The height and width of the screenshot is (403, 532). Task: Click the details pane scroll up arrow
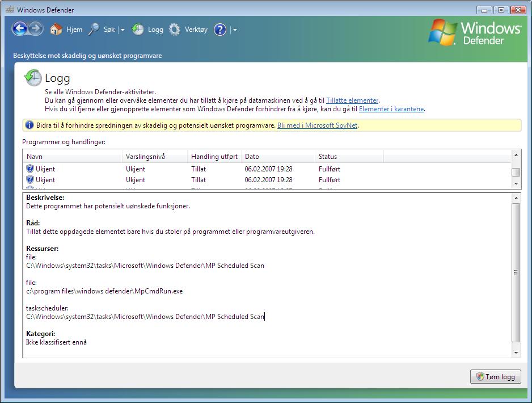tap(516, 198)
